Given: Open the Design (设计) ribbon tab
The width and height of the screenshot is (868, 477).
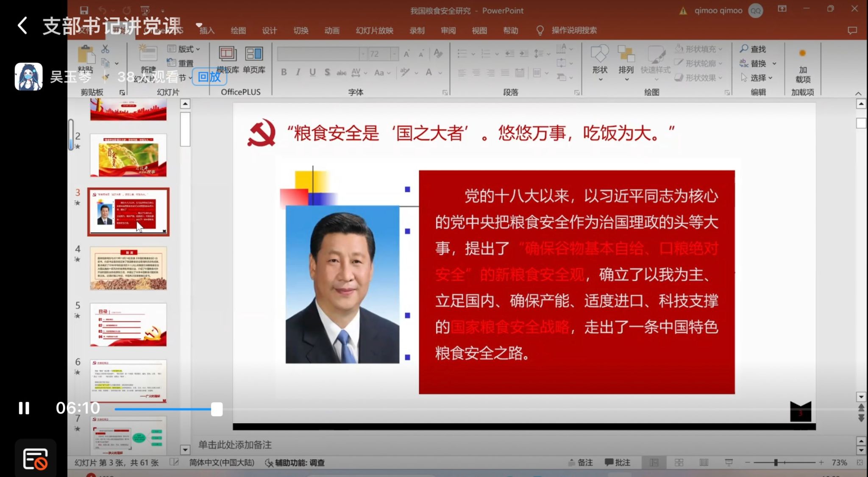Looking at the screenshot, I should pyautogui.click(x=269, y=31).
